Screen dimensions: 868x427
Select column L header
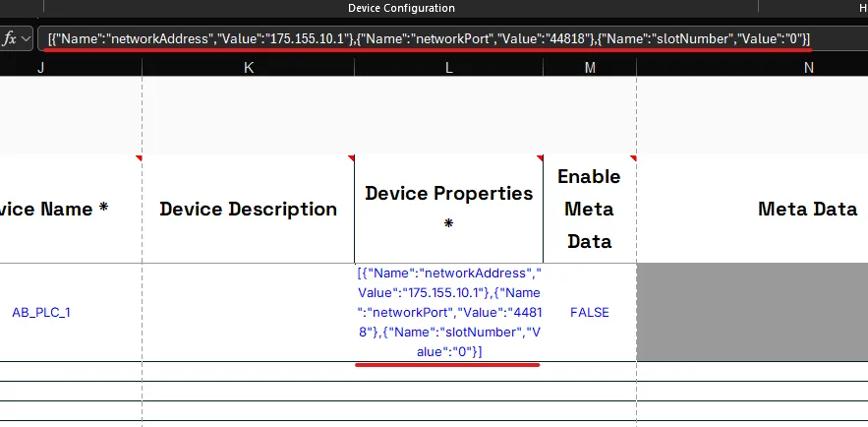[449, 68]
